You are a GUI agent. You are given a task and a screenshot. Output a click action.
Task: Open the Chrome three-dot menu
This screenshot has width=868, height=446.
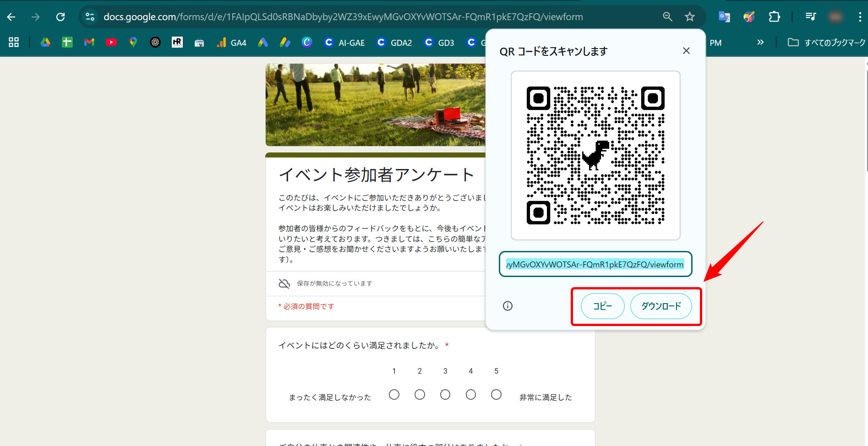tap(861, 16)
